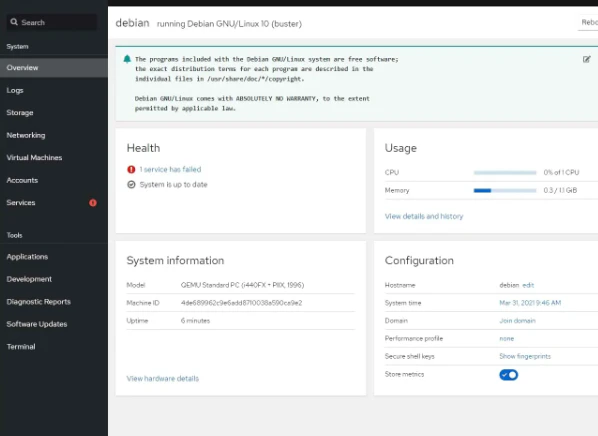The height and width of the screenshot is (436, 598).
Task: Click the magnifier icon in the search box
Action: click(14, 22)
